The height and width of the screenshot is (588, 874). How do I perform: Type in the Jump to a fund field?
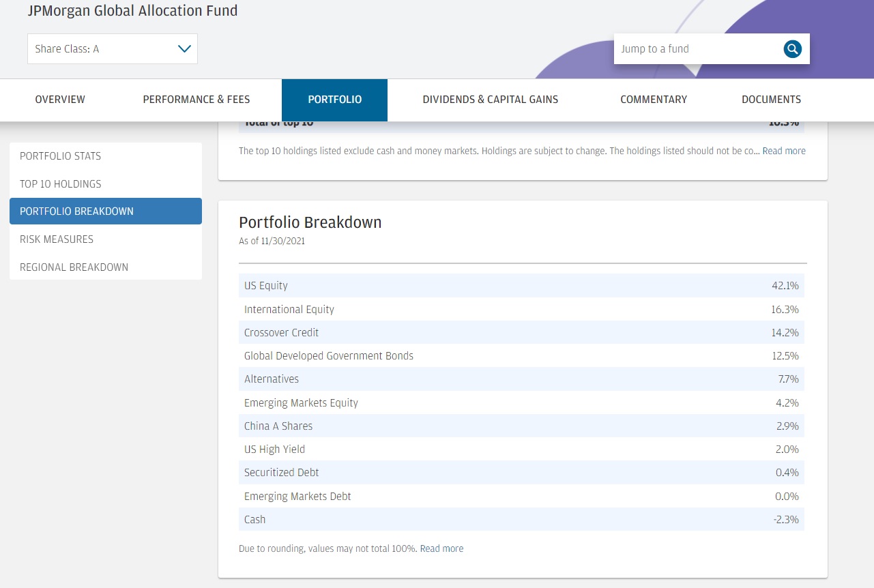(x=696, y=49)
